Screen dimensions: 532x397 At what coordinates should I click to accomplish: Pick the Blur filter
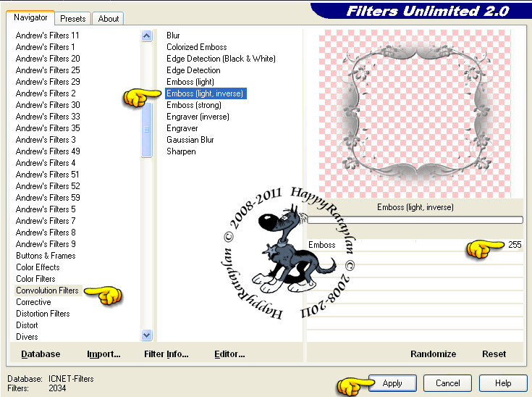(x=173, y=35)
